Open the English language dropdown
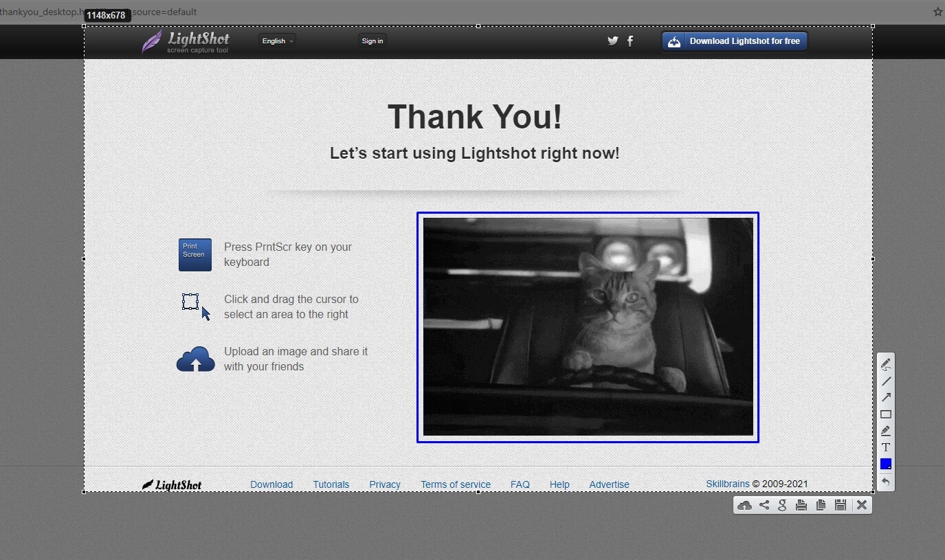Screen dimensions: 945x560 coord(276,41)
